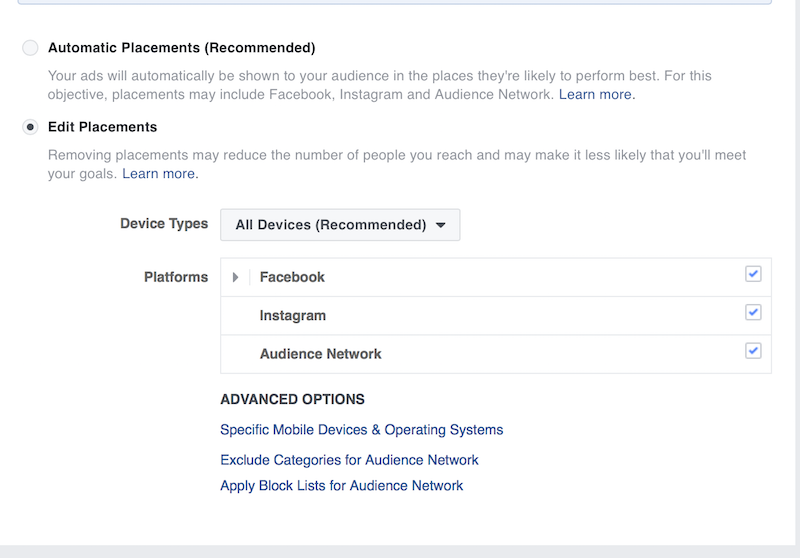
Task: Open Exclude Categories for Audience Network
Action: coord(349,460)
